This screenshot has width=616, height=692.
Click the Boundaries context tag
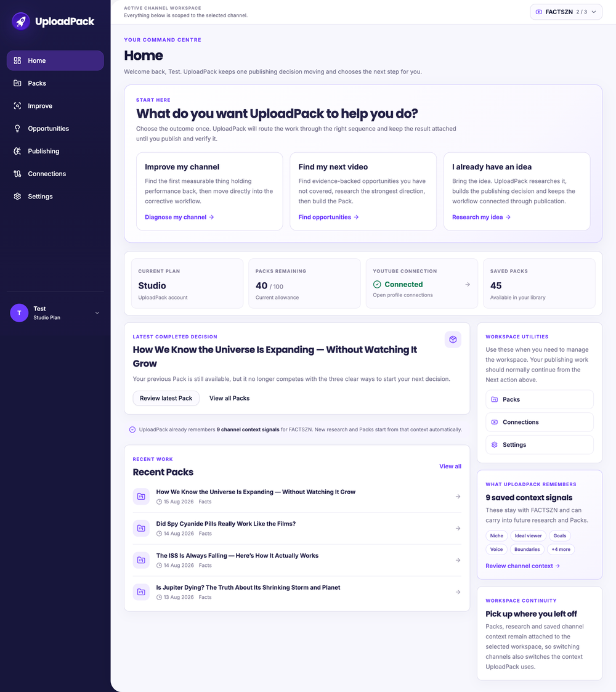coord(527,550)
